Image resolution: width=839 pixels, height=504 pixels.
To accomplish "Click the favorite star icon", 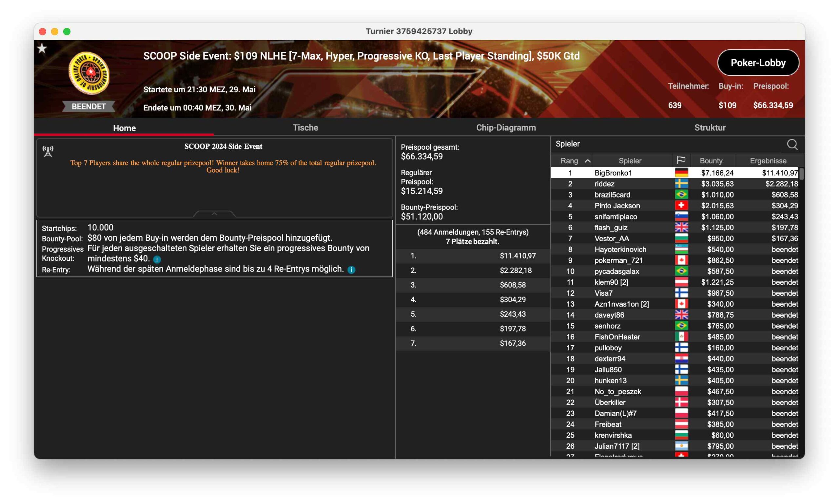I will tap(42, 48).
